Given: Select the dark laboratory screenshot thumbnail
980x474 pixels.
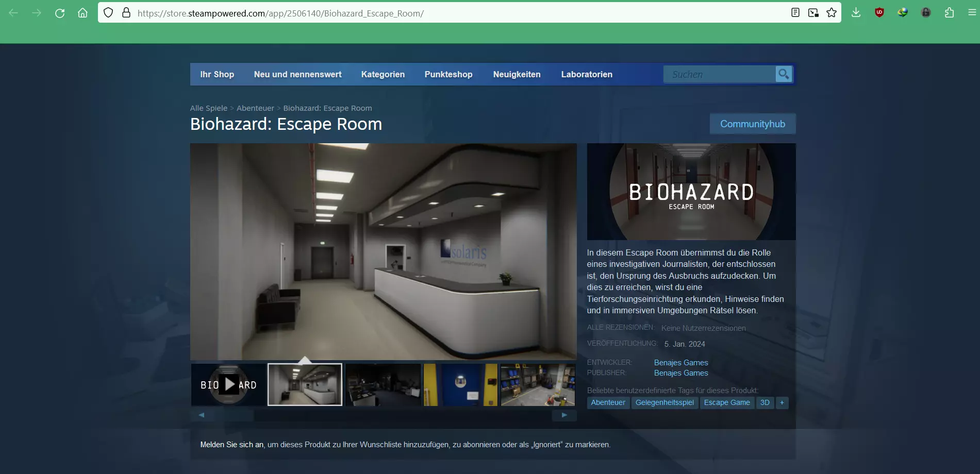Looking at the screenshot, I should pos(383,384).
